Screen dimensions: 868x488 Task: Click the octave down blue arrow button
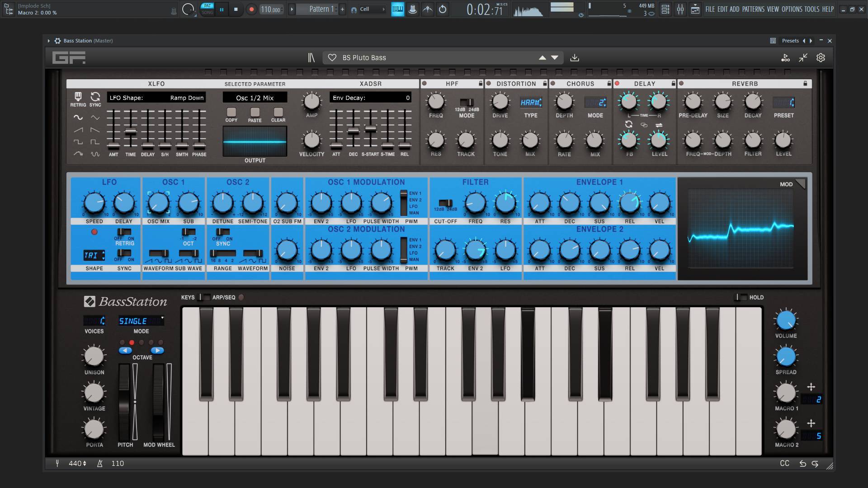(125, 350)
